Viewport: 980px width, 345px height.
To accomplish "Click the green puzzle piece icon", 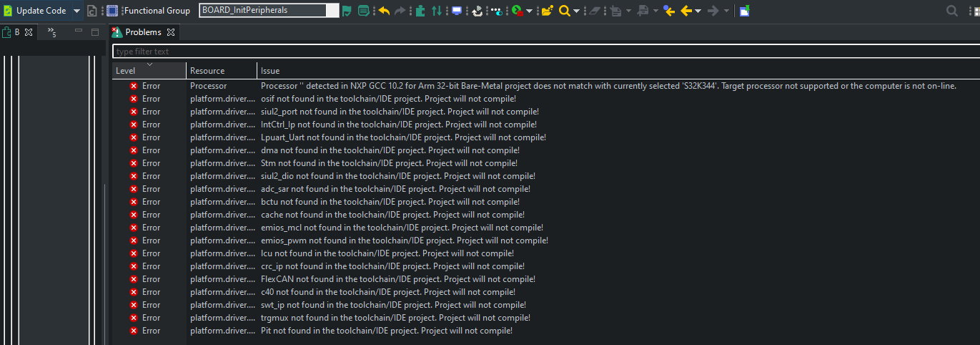I will (420, 11).
